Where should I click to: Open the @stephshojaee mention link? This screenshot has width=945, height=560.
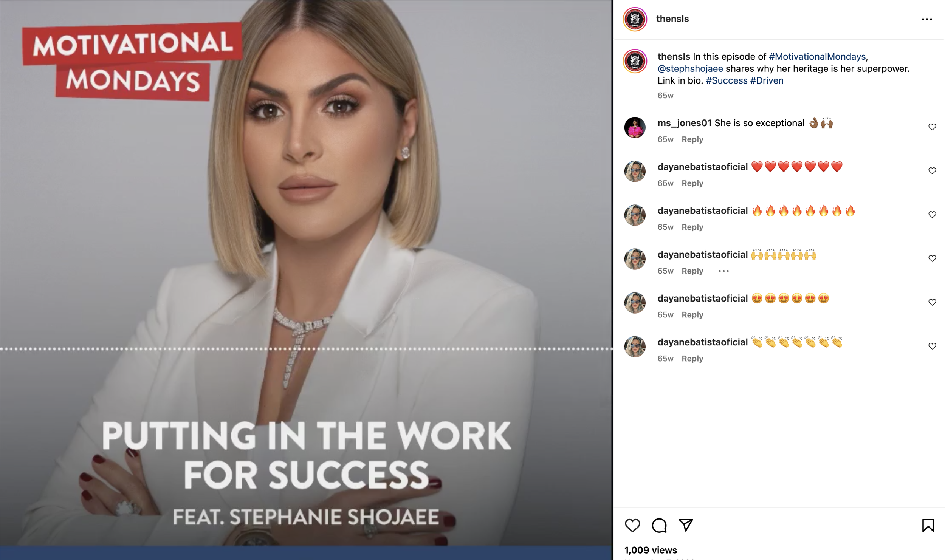pyautogui.click(x=690, y=69)
